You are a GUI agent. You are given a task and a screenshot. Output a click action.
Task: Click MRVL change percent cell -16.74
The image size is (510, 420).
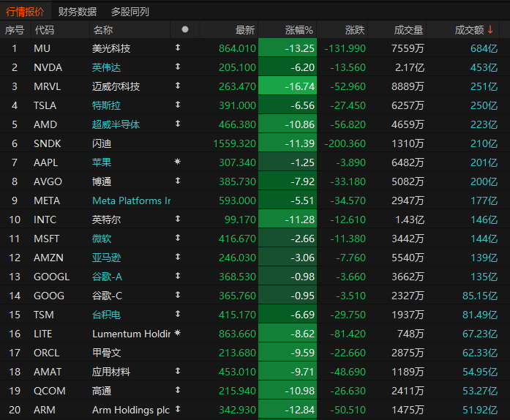288,86
